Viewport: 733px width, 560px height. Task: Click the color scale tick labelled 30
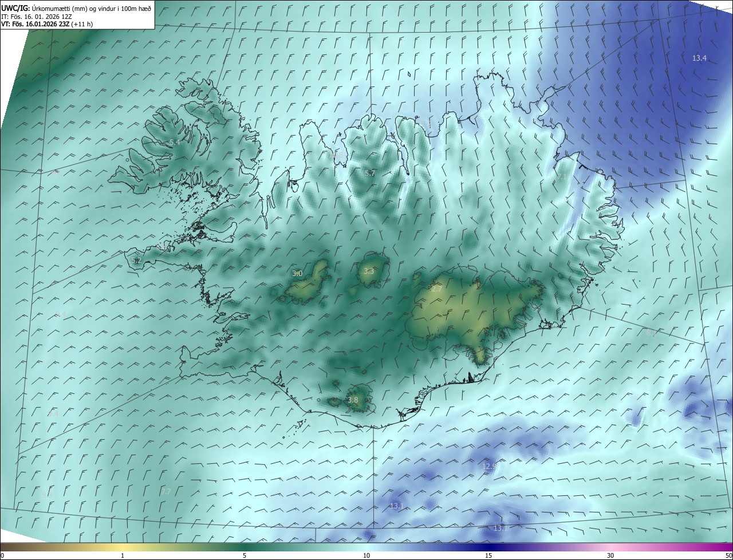click(x=610, y=555)
